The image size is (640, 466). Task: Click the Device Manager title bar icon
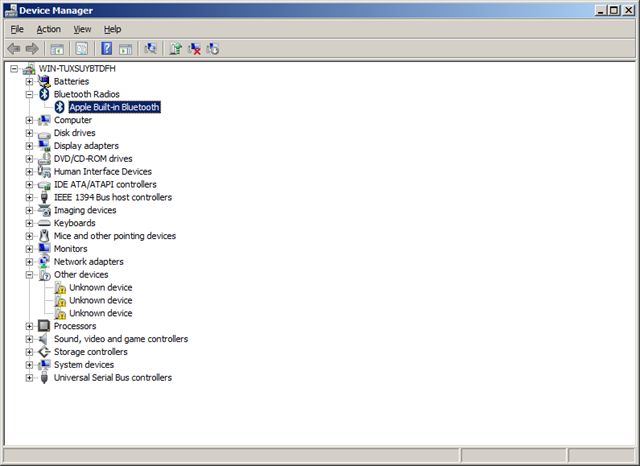pos(11,11)
